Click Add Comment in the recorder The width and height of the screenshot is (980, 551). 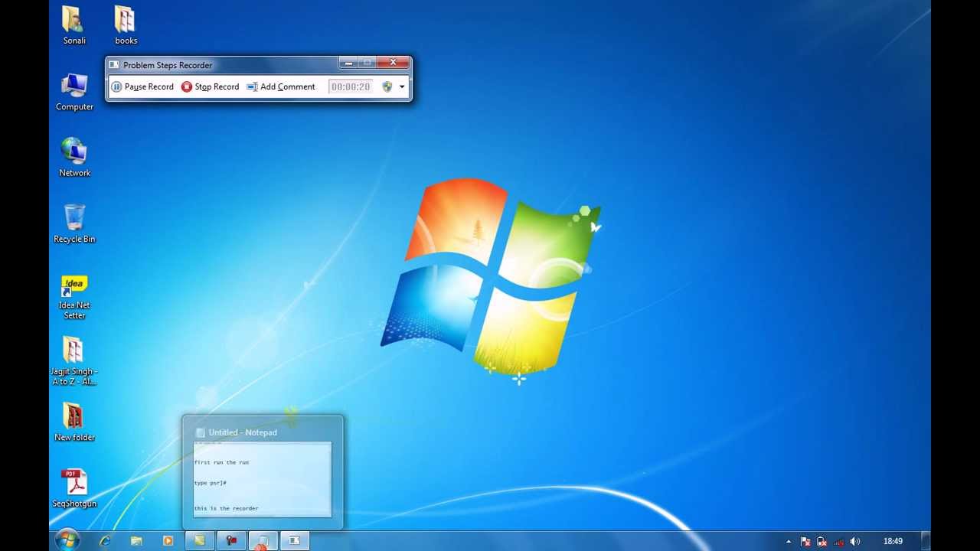click(x=281, y=86)
